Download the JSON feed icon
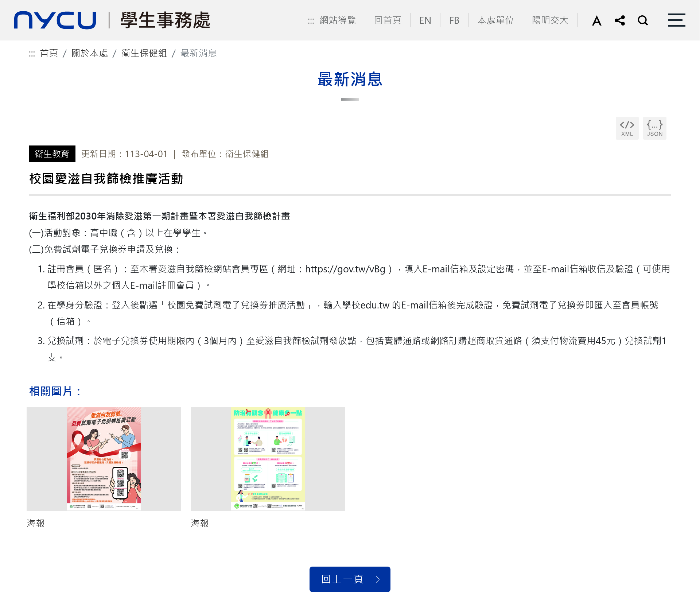This screenshot has width=700, height=610. pyautogui.click(x=654, y=128)
